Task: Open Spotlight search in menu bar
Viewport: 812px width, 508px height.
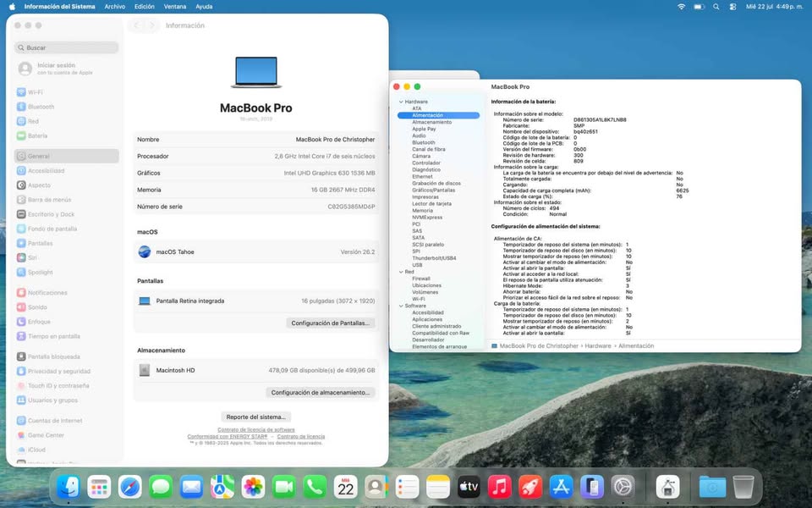Action: point(716,7)
